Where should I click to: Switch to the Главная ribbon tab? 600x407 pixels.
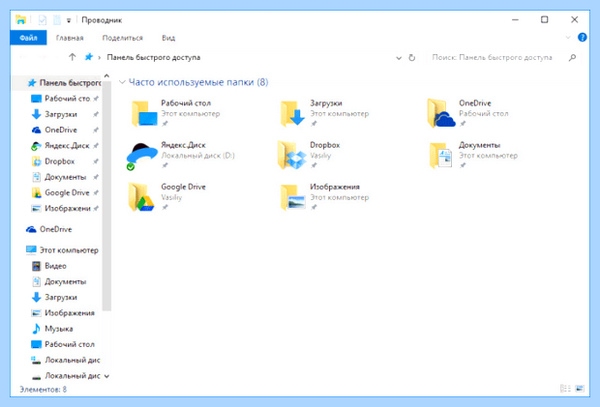coord(70,38)
